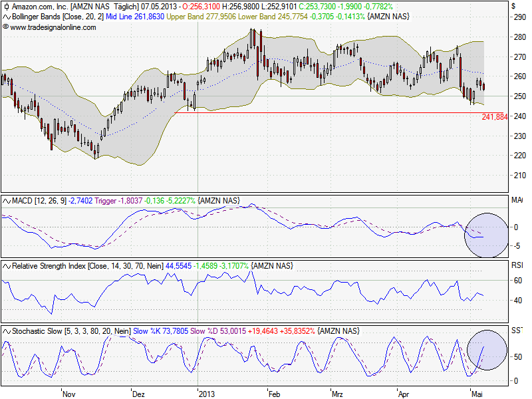
Task: Click the Nov label on the time axis
Action: coord(68,394)
